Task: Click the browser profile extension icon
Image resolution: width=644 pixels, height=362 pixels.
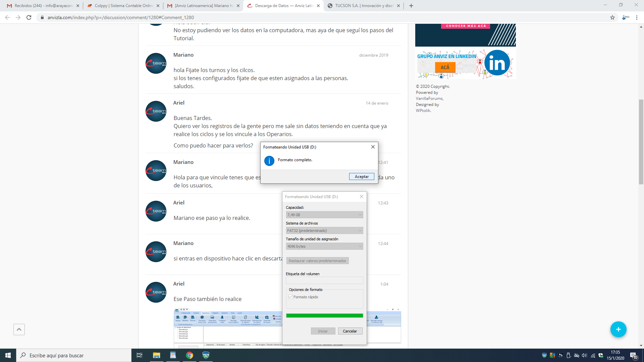Action: (626, 17)
